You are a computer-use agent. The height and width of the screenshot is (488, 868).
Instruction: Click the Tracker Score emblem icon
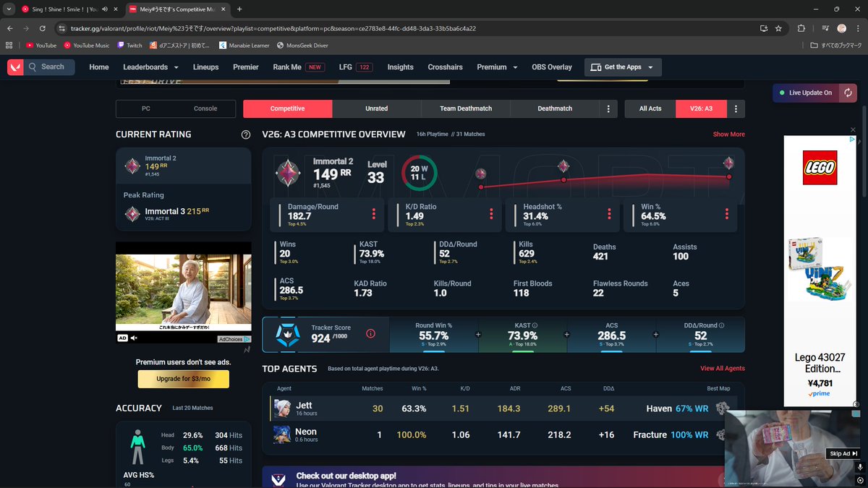click(287, 334)
